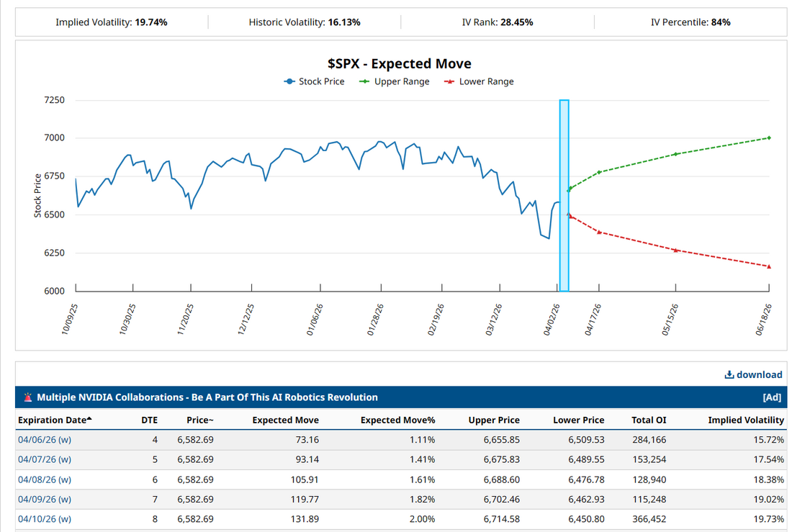792x532 pixels.
Task: Select green Upper Range point at 05/15/26
Action: coord(675,154)
